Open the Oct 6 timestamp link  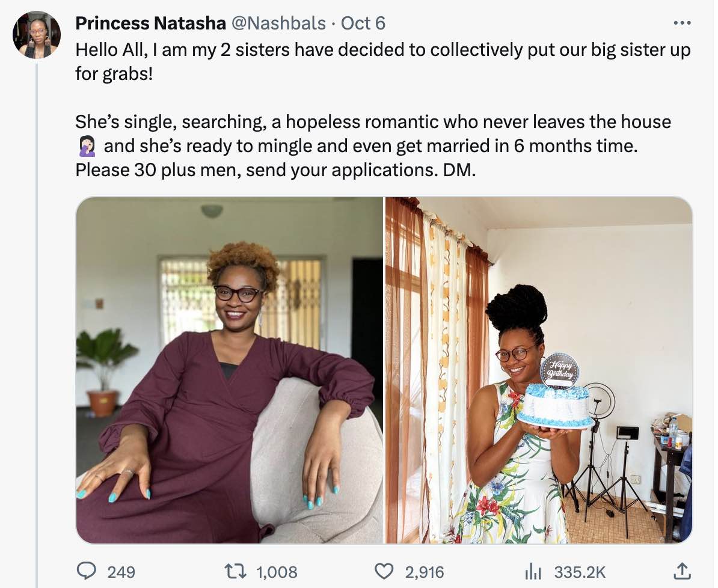(363, 23)
